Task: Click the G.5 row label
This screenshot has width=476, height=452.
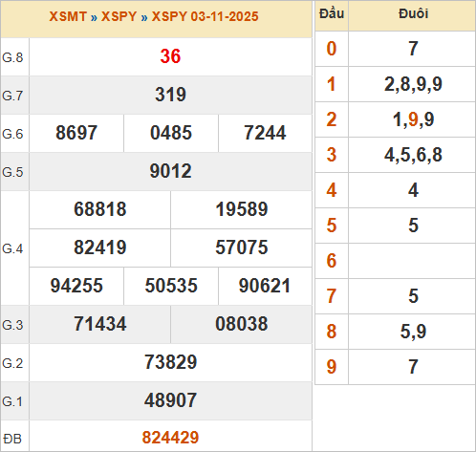Action: pos(12,172)
